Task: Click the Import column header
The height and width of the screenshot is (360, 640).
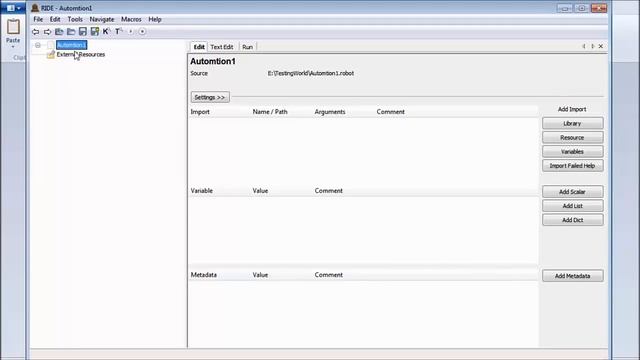Action: click(x=200, y=112)
